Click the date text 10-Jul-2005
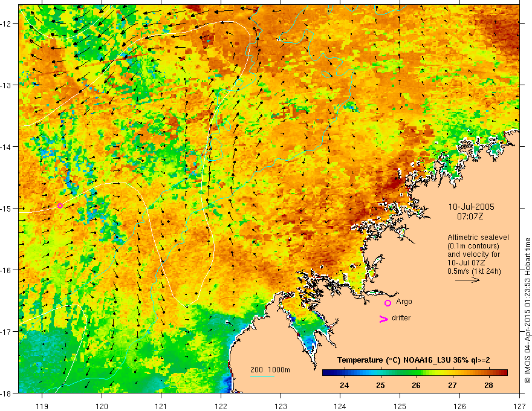Viewport: 532px width, 411px height. pyautogui.click(x=472, y=207)
